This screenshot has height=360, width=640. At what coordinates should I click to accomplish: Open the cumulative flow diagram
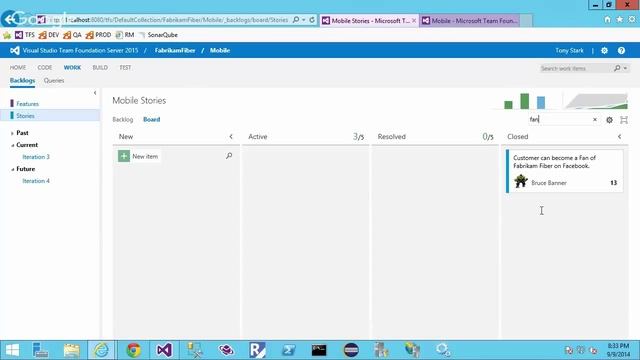pyautogui.click(x=597, y=101)
